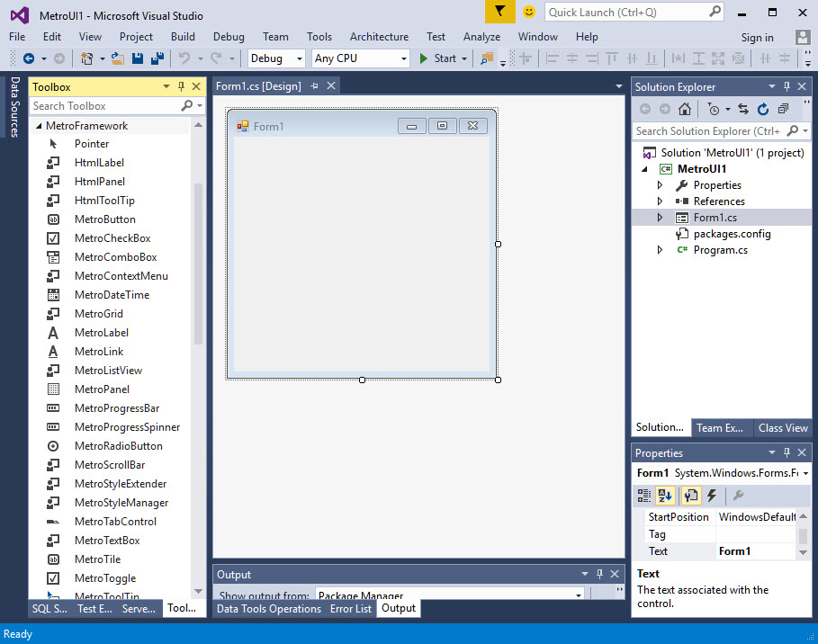Open the notifications flag icon
Screen dimensions: 818x644
(500, 12)
